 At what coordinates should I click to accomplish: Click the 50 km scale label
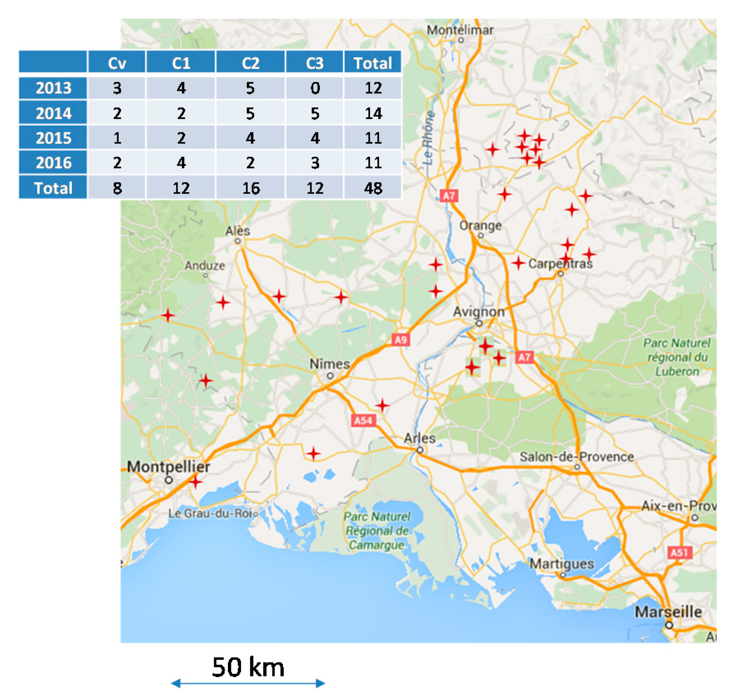coord(248,667)
